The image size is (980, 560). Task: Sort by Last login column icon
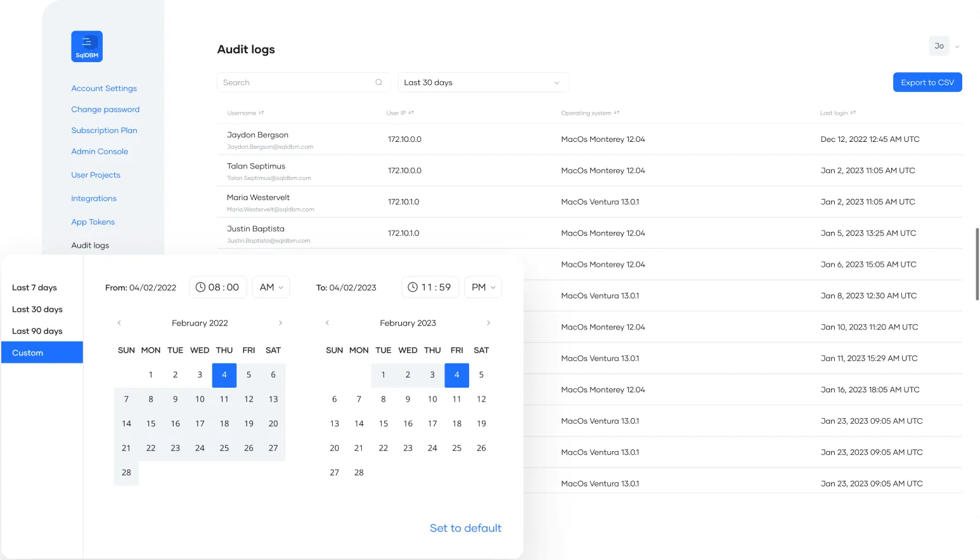click(853, 113)
